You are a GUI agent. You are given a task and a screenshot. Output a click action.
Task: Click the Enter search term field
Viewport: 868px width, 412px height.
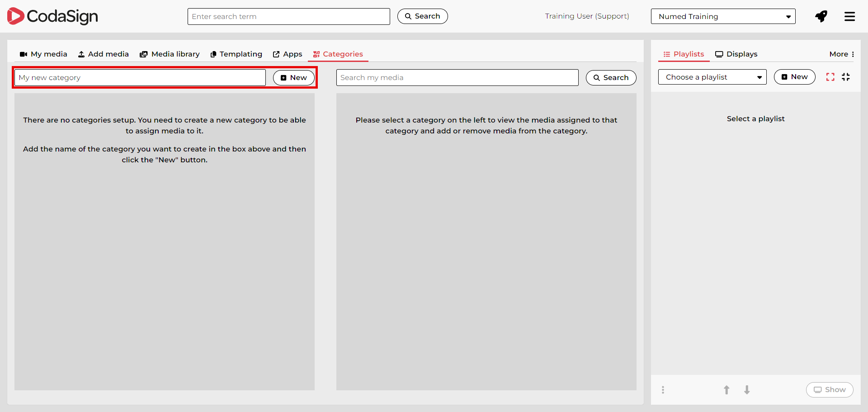[x=288, y=16]
